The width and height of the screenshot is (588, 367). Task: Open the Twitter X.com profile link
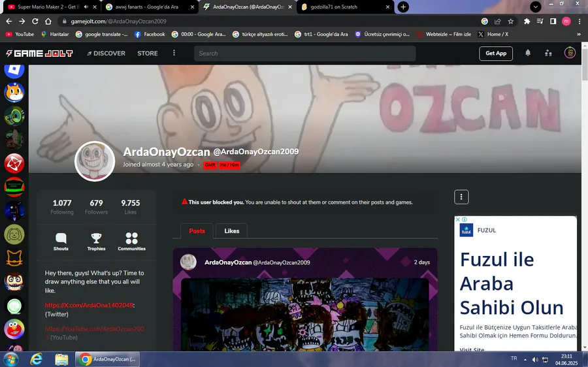coord(89,305)
